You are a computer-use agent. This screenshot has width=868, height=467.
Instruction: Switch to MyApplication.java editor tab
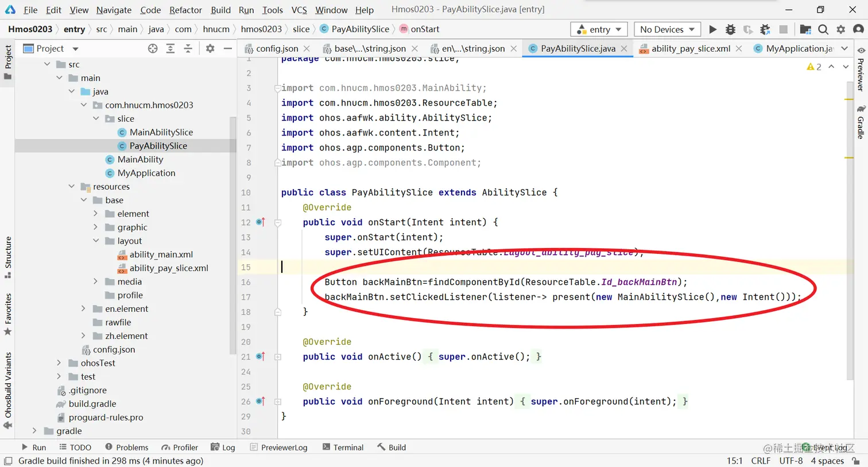point(793,49)
